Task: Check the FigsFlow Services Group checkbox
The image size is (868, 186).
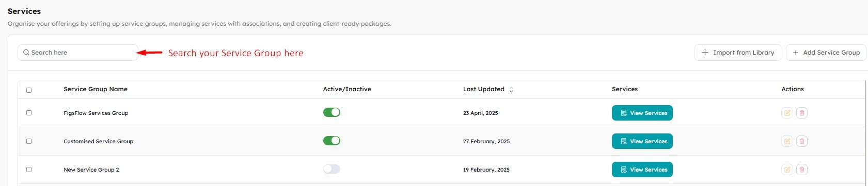Action: point(29,113)
